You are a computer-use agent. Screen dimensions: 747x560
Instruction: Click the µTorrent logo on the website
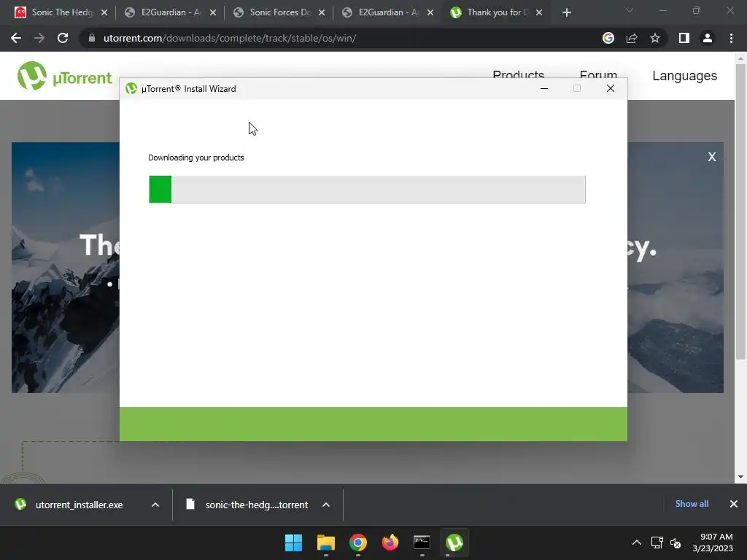64,76
